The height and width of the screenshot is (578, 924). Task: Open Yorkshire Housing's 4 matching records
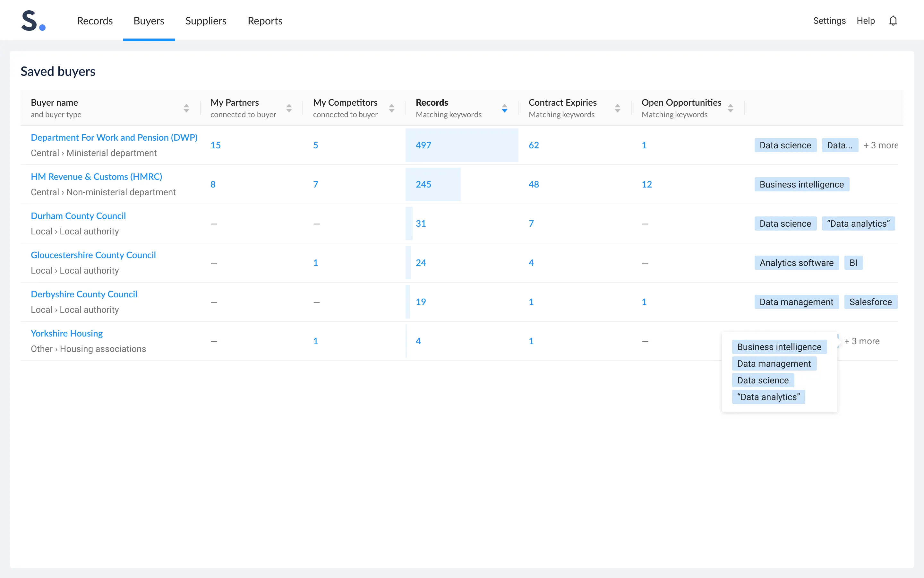(418, 341)
